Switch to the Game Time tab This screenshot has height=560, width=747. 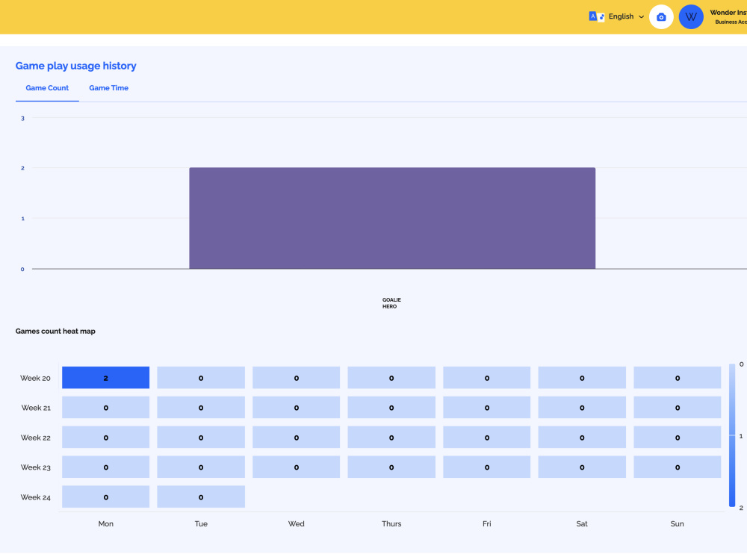tap(108, 88)
